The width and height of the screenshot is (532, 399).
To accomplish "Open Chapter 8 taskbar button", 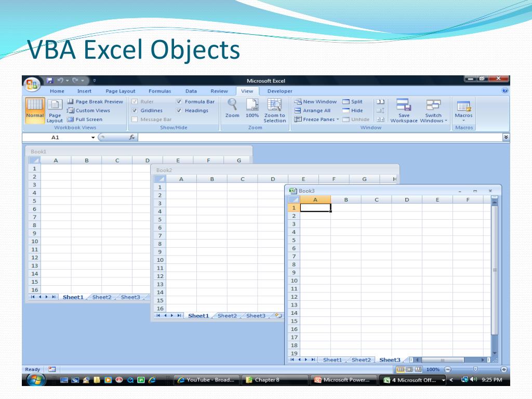I will coord(275,380).
